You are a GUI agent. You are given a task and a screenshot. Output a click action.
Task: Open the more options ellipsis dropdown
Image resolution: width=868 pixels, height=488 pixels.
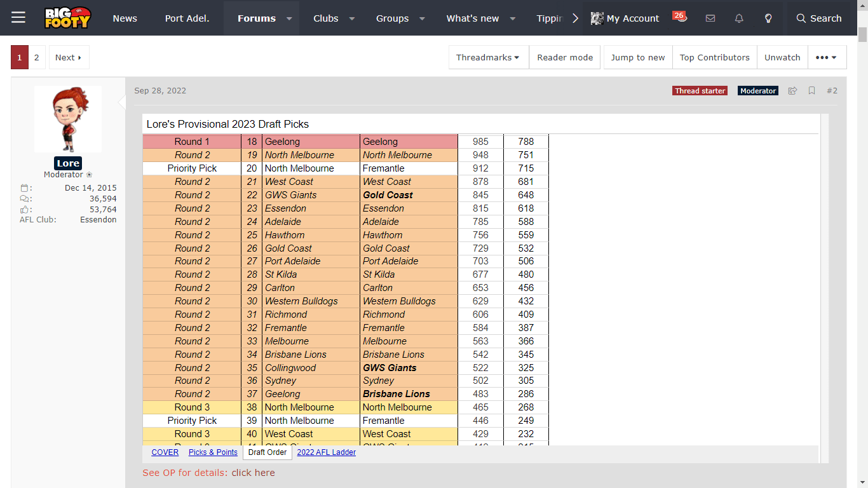coord(827,57)
